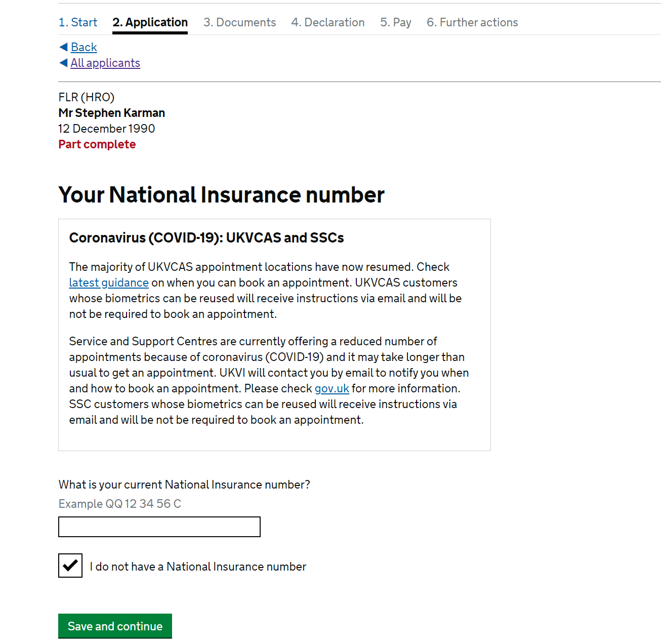The width and height of the screenshot is (661, 644).
Task: Click the 'Your National Insurance number' heading
Action: pos(222,195)
